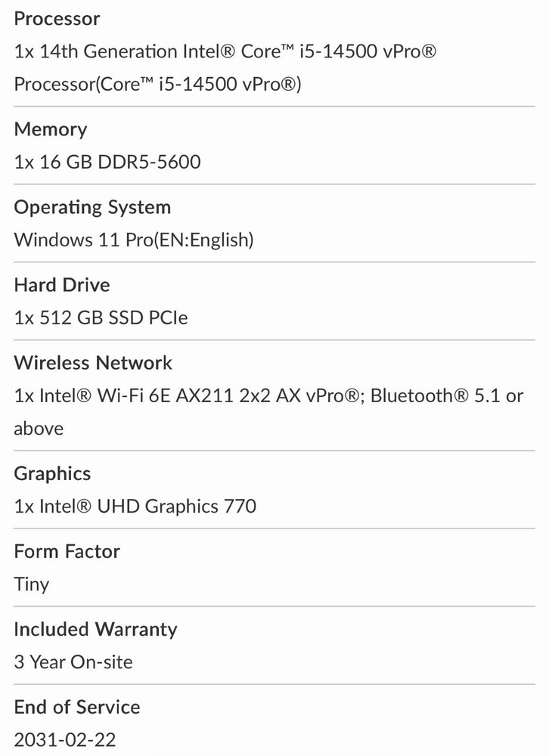
Task: Click the Hard Drive heading
Action: [x=62, y=285]
